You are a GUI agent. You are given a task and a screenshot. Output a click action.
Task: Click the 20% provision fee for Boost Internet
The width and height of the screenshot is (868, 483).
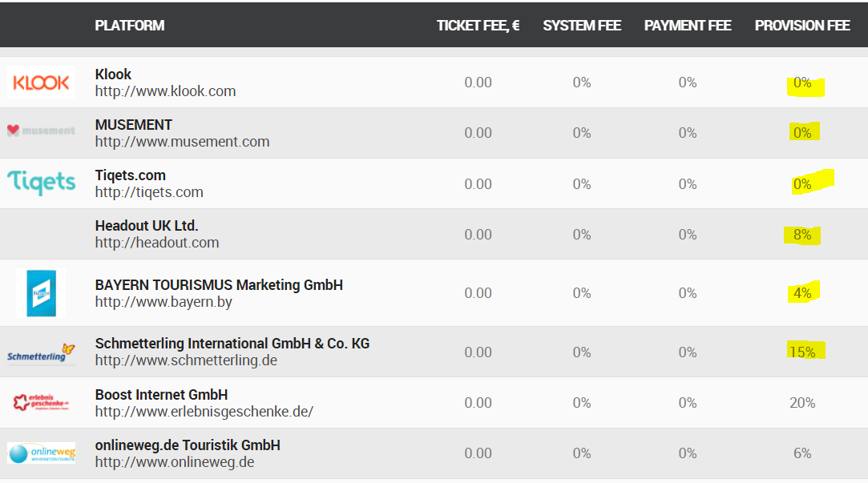[802, 403]
